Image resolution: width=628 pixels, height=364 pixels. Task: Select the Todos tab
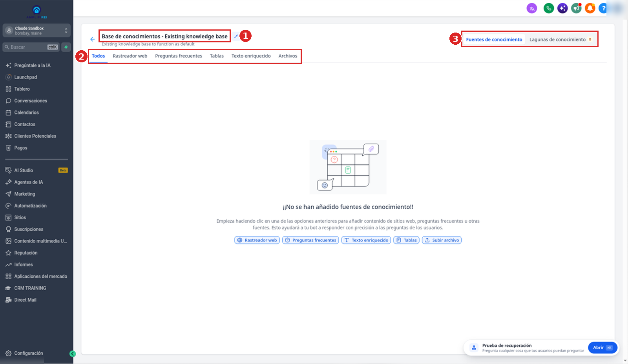99,56
